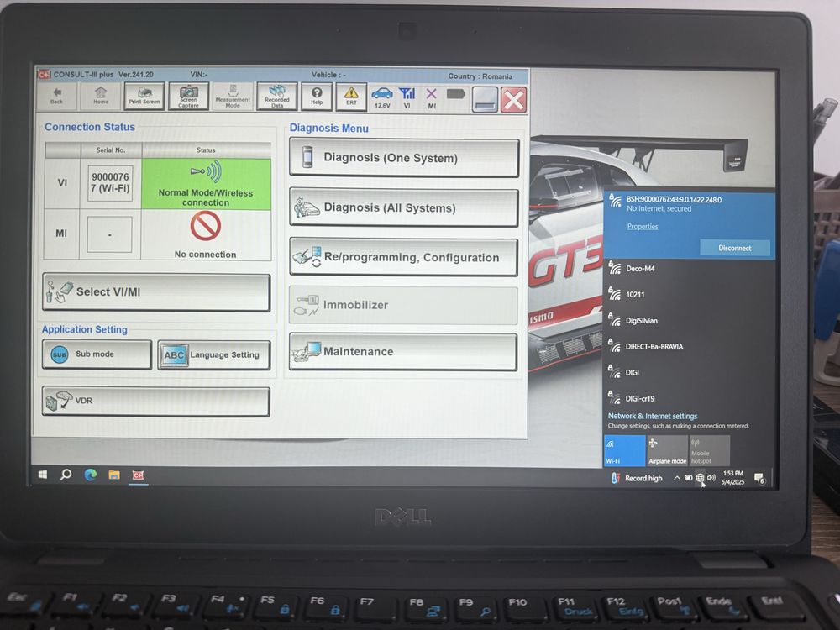
Task: Show hidden system tray icons
Action: [x=677, y=478]
